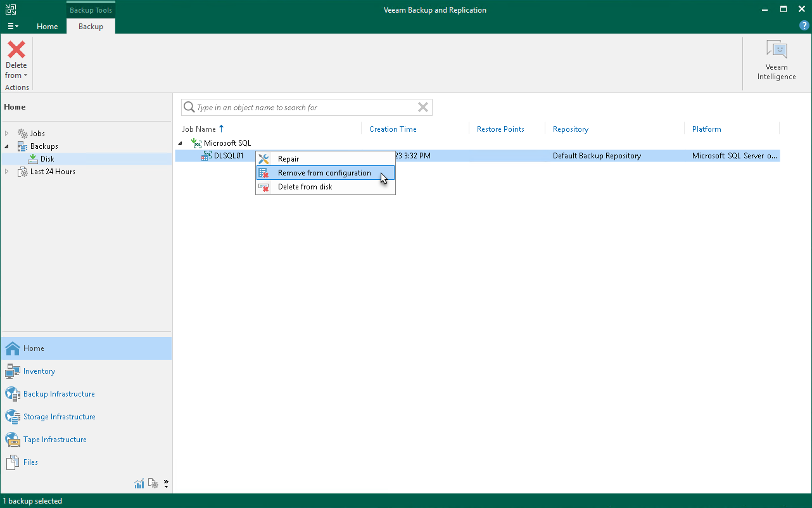Viewport: 812px width, 508px height.
Task: Click the search magnifier icon
Action: 189,108
